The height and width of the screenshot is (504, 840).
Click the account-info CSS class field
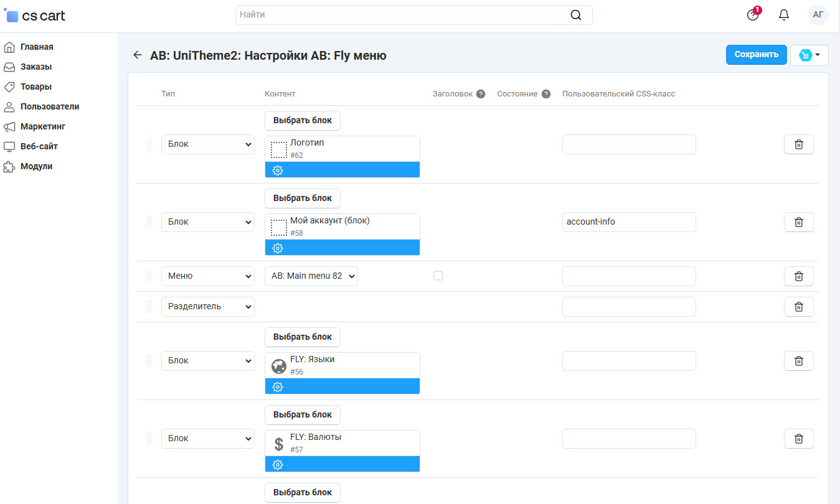point(628,222)
